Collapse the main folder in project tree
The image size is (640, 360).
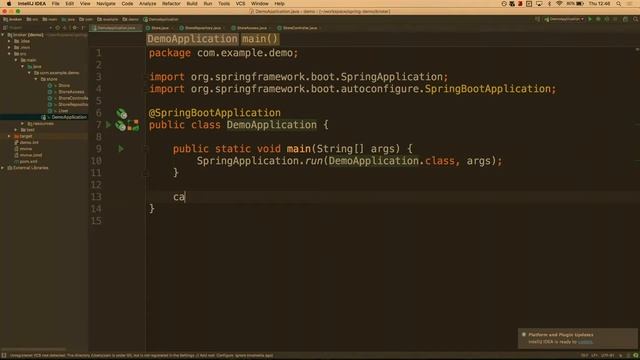(16, 60)
